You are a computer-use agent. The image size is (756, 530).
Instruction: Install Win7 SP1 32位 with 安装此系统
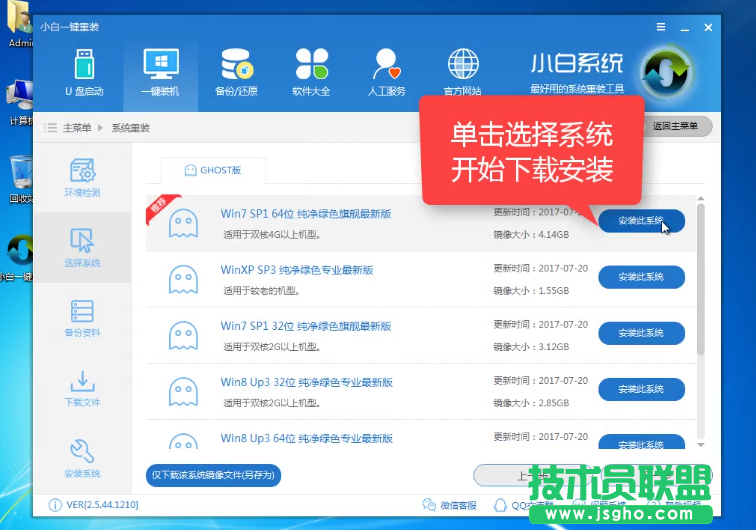[641, 333]
